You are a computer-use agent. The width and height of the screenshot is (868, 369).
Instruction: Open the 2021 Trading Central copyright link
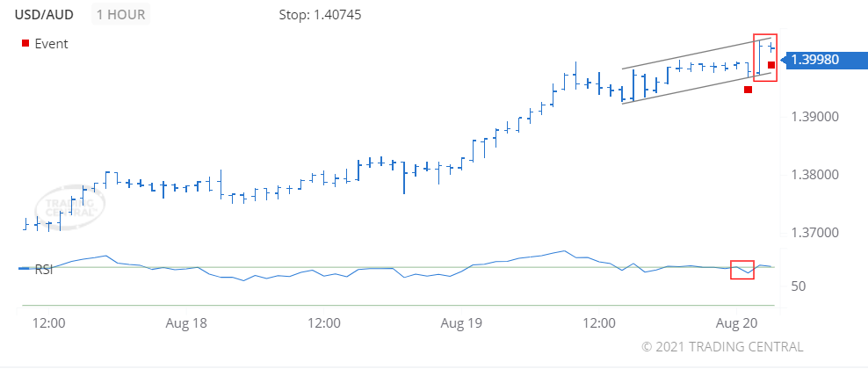[x=722, y=346]
